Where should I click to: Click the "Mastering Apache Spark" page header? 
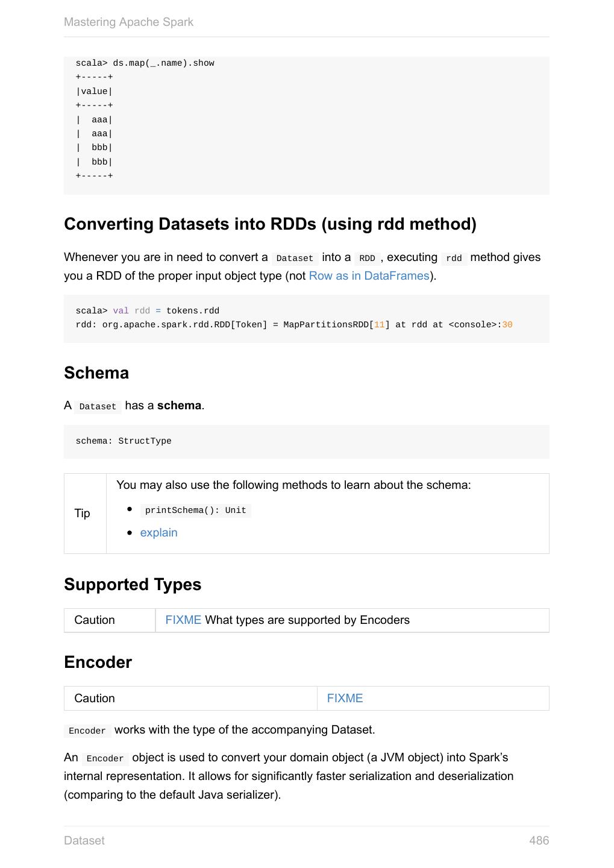coord(128,22)
